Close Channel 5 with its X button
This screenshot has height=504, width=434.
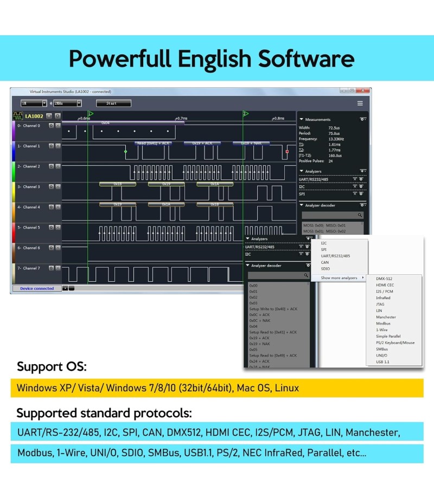click(x=58, y=228)
